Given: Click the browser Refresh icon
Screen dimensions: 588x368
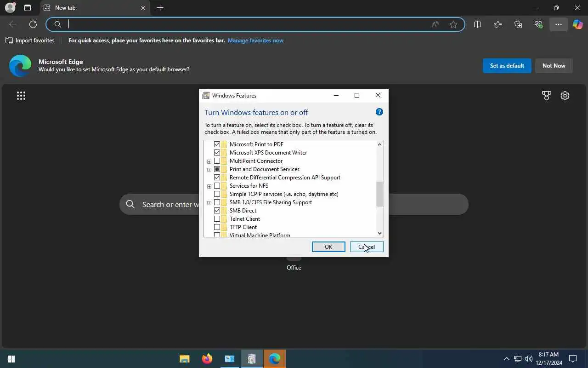Looking at the screenshot, I should [33, 24].
